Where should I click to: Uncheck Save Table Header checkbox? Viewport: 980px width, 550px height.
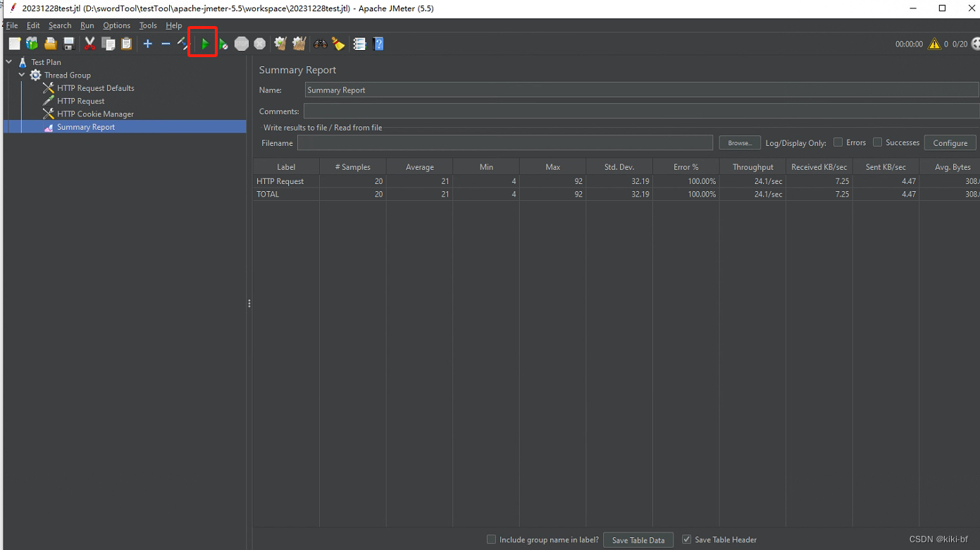pyautogui.click(x=686, y=539)
